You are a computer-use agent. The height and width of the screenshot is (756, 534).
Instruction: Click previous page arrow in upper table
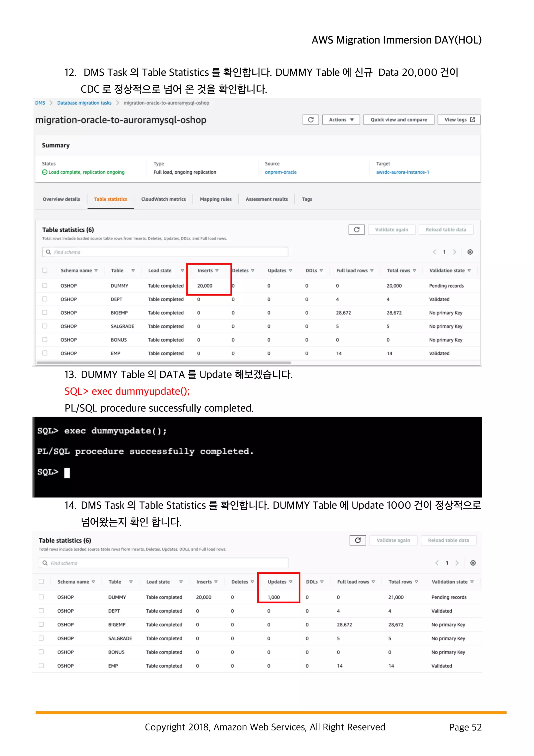pos(434,252)
